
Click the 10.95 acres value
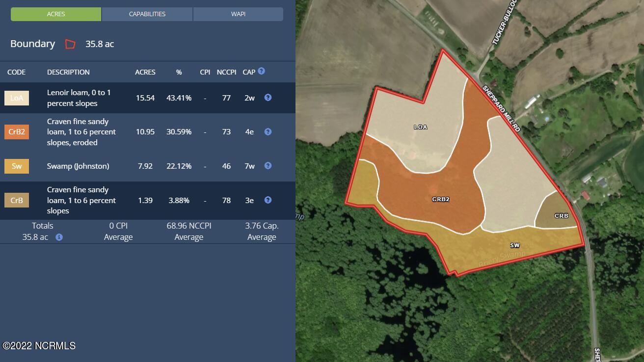click(145, 131)
